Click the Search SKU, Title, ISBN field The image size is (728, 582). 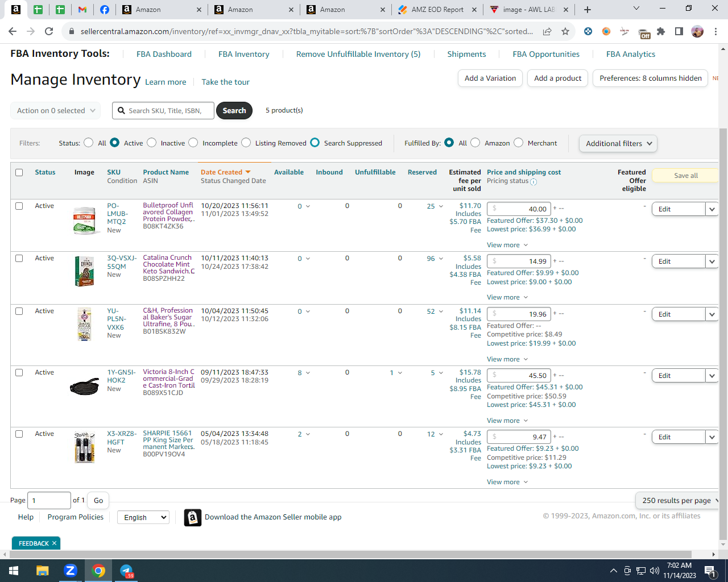(x=163, y=111)
